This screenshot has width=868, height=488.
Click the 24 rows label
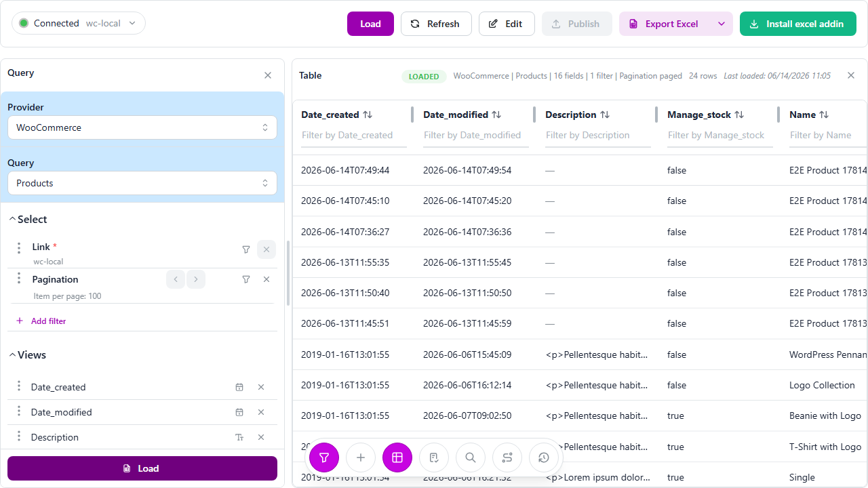[x=703, y=76]
